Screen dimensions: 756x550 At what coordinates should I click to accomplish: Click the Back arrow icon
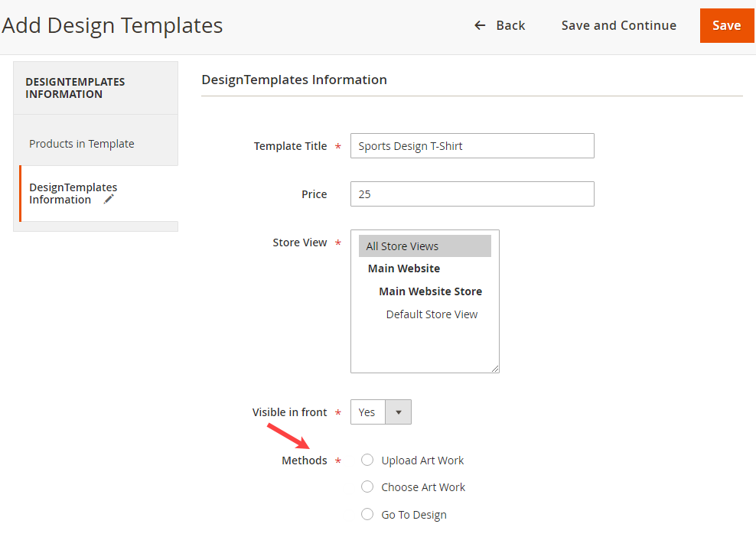coord(480,25)
